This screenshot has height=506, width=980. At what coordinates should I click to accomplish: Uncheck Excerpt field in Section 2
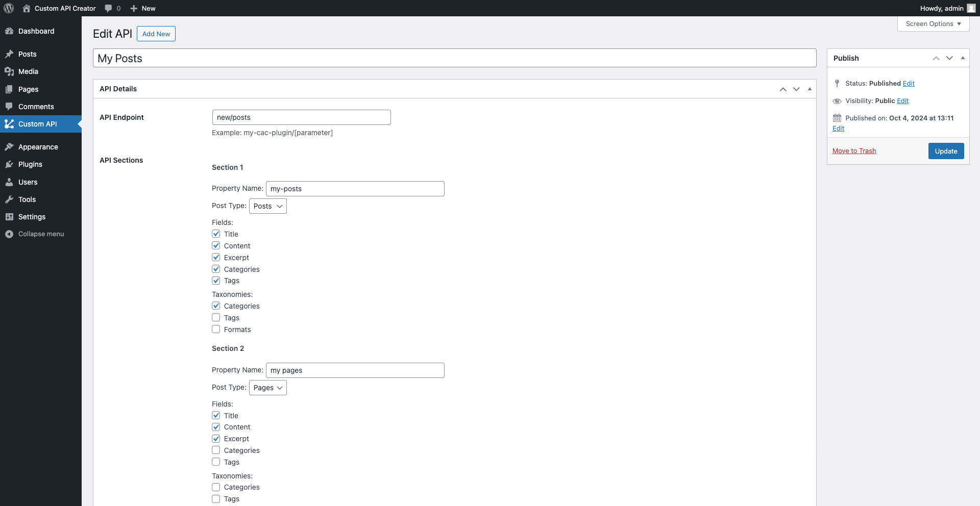(x=216, y=438)
